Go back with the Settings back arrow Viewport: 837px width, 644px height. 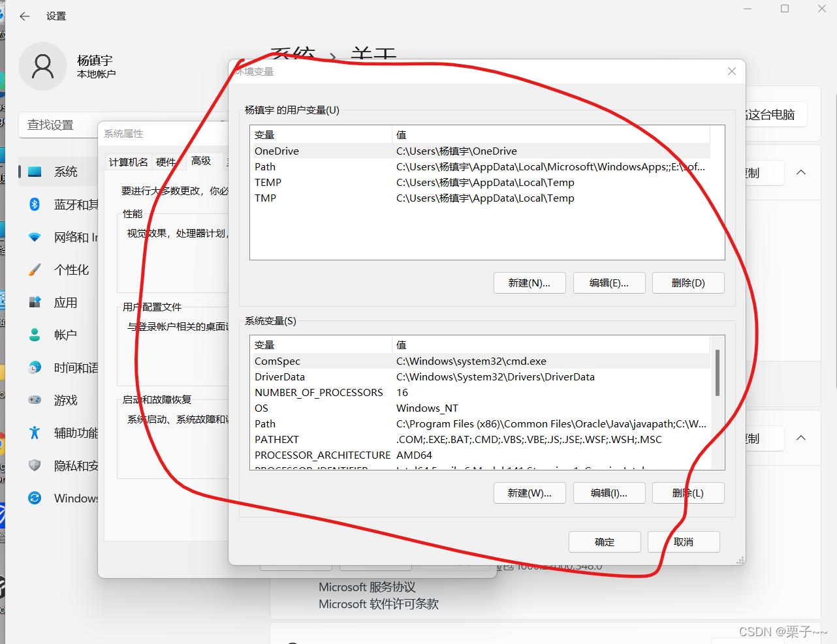click(25, 16)
